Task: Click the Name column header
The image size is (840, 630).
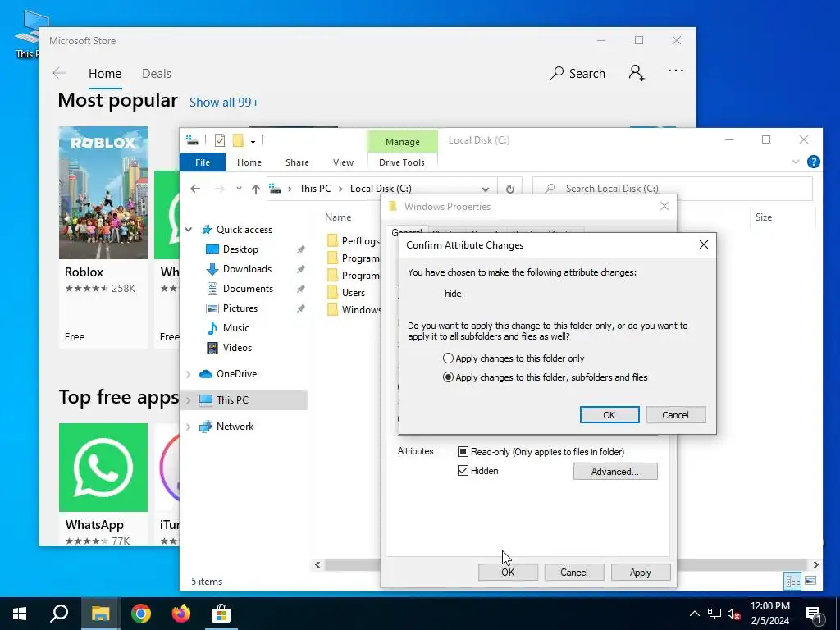Action: coord(338,217)
